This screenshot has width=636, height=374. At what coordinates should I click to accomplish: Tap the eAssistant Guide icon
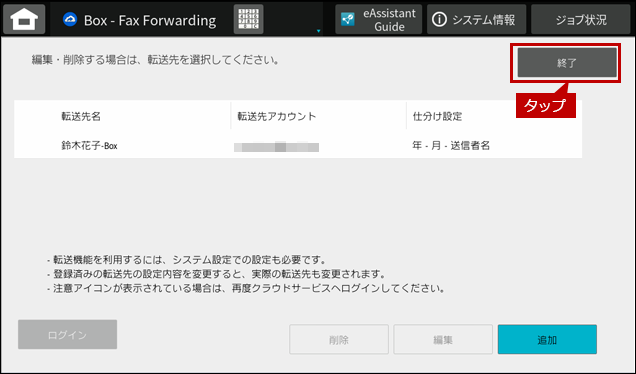(348, 19)
